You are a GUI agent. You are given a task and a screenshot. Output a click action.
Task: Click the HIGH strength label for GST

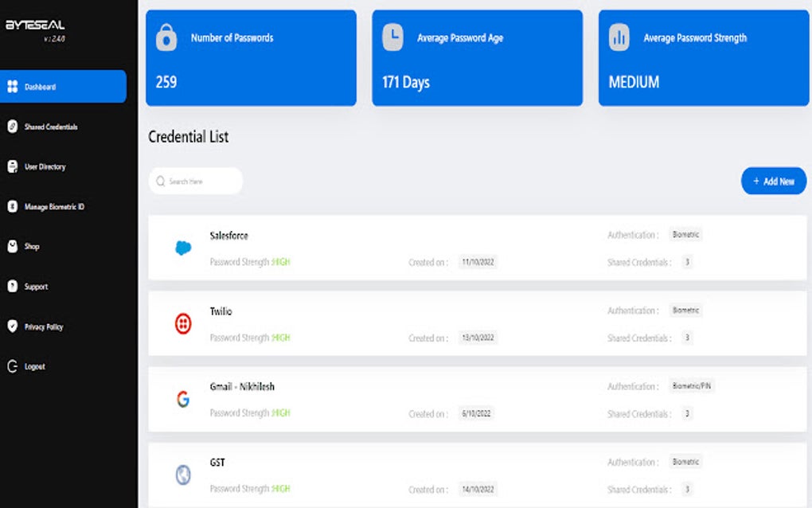coord(281,488)
